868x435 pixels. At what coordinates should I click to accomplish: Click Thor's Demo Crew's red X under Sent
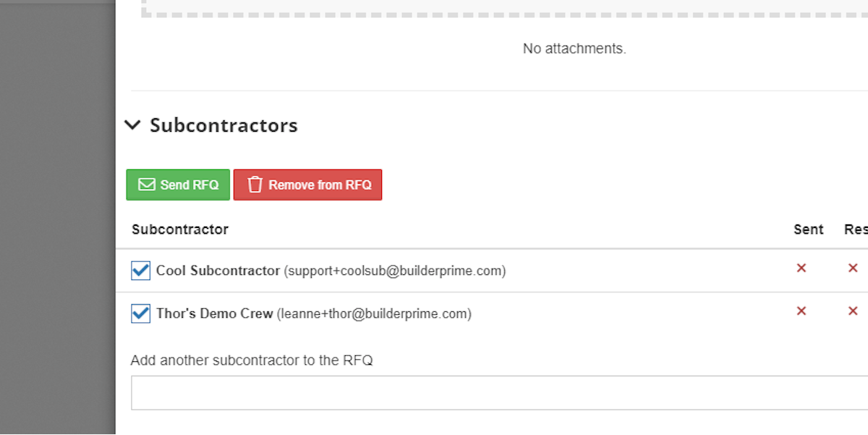(x=801, y=311)
